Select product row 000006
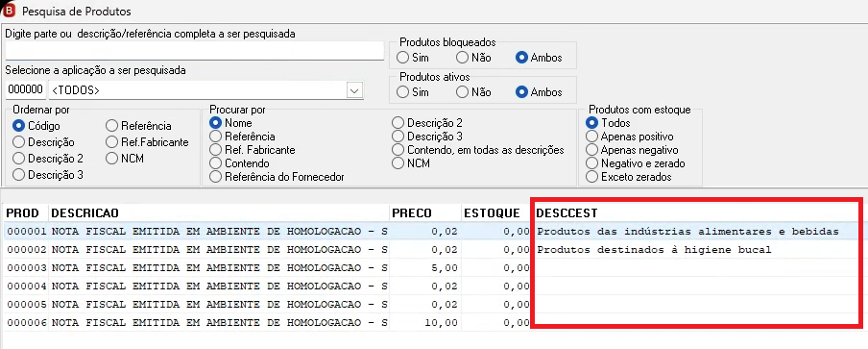868x349 pixels. [x=433, y=322]
